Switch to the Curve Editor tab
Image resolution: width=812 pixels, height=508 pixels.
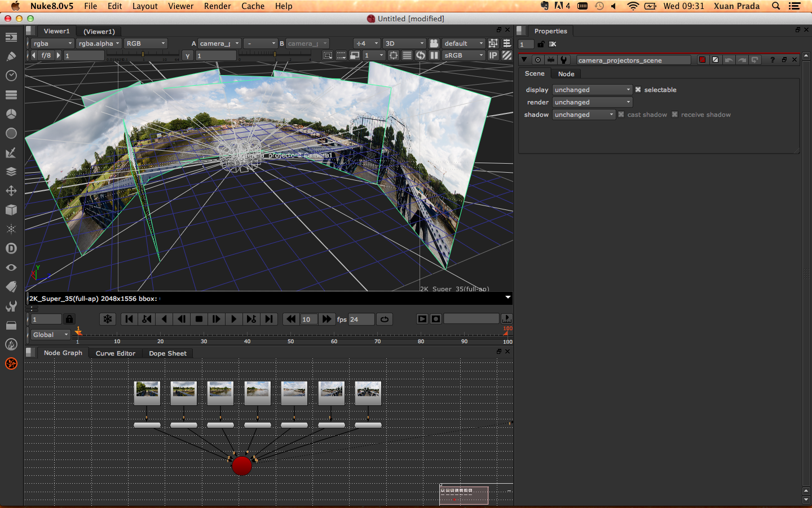click(116, 353)
